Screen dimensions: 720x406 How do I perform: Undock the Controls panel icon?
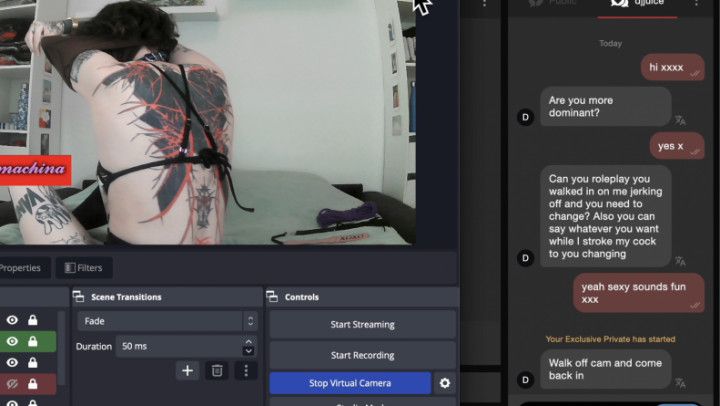click(273, 297)
